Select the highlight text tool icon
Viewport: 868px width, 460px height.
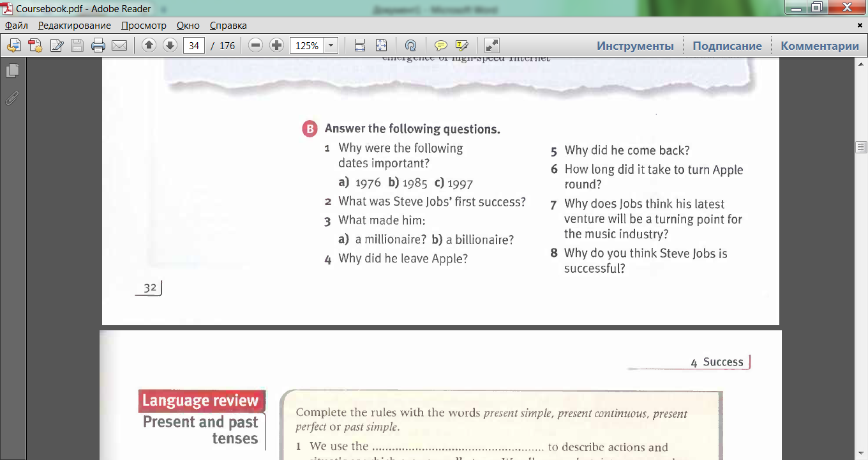point(462,45)
